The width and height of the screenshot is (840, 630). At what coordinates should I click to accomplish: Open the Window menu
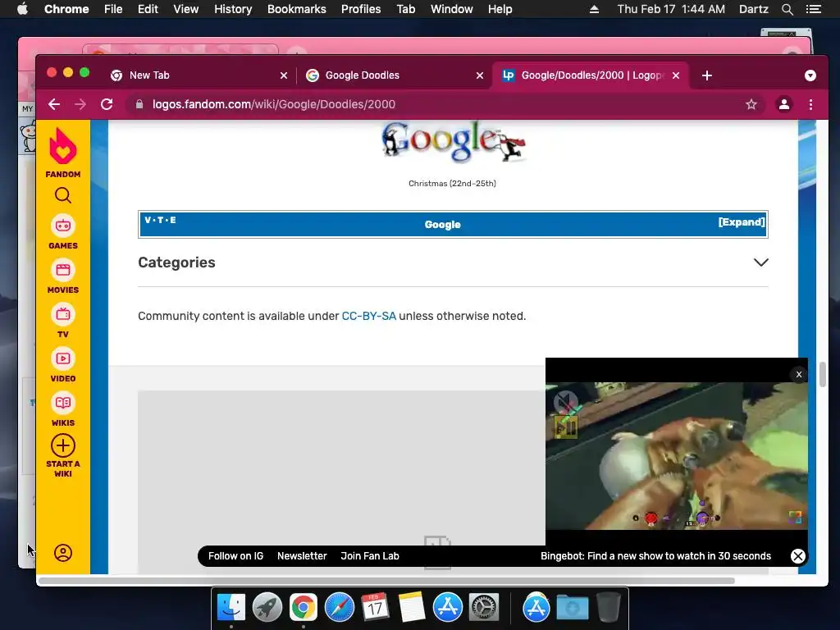pyautogui.click(x=452, y=9)
